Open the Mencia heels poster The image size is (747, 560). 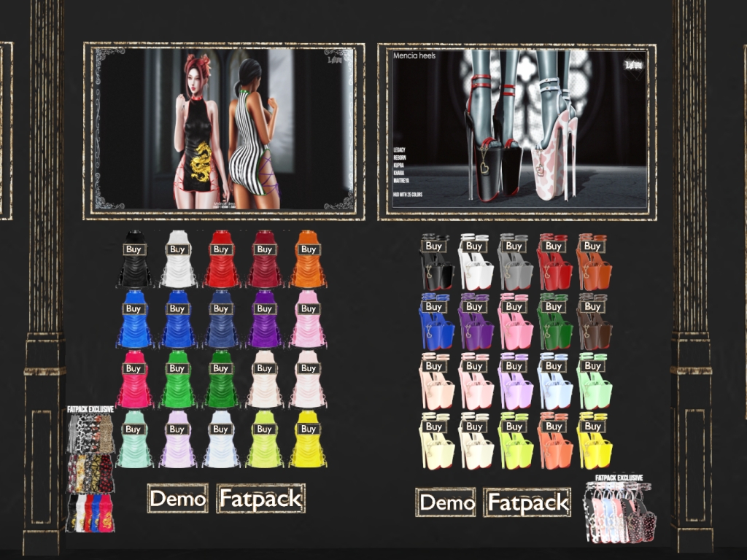click(x=516, y=131)
